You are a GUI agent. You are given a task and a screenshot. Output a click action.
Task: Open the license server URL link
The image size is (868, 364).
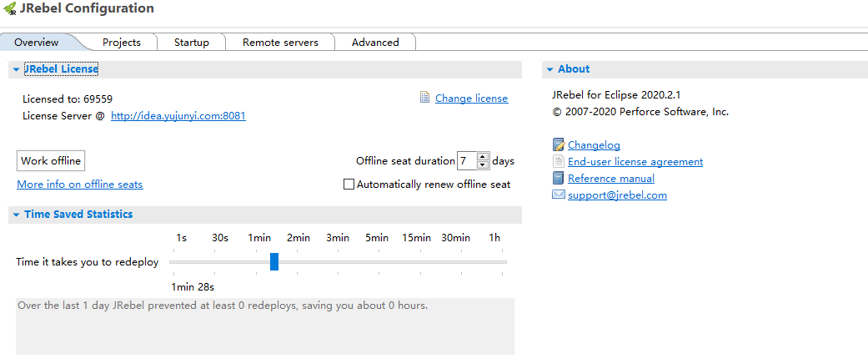coord(178,116)
